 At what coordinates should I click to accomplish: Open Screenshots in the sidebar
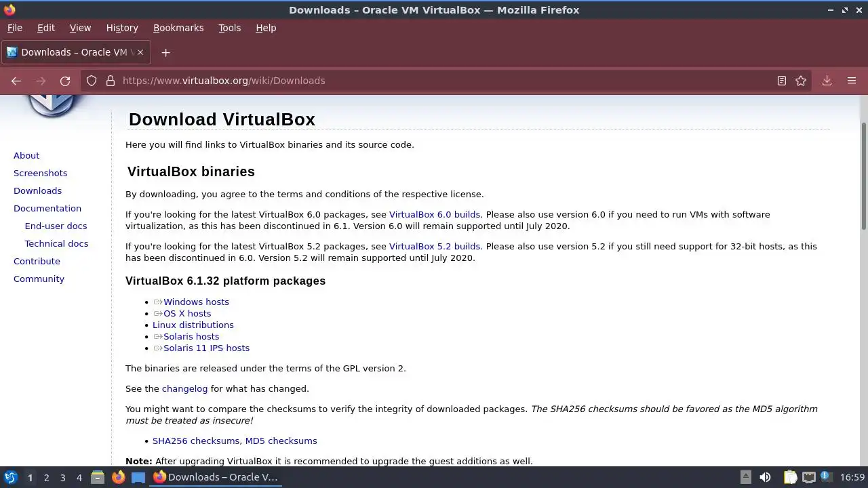click(x=40, y=173)
